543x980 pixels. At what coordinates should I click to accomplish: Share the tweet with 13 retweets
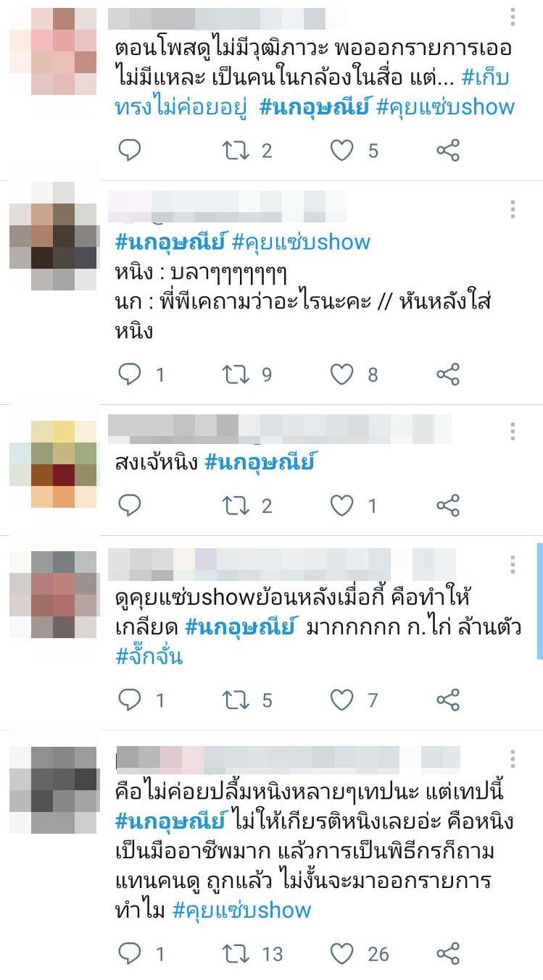(448, 953)
